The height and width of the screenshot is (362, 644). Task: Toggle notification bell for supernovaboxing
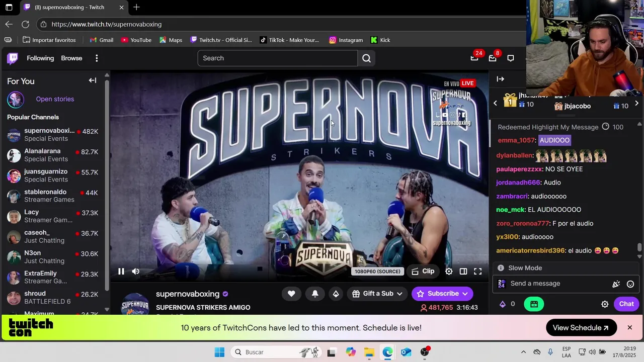(315, 294)
